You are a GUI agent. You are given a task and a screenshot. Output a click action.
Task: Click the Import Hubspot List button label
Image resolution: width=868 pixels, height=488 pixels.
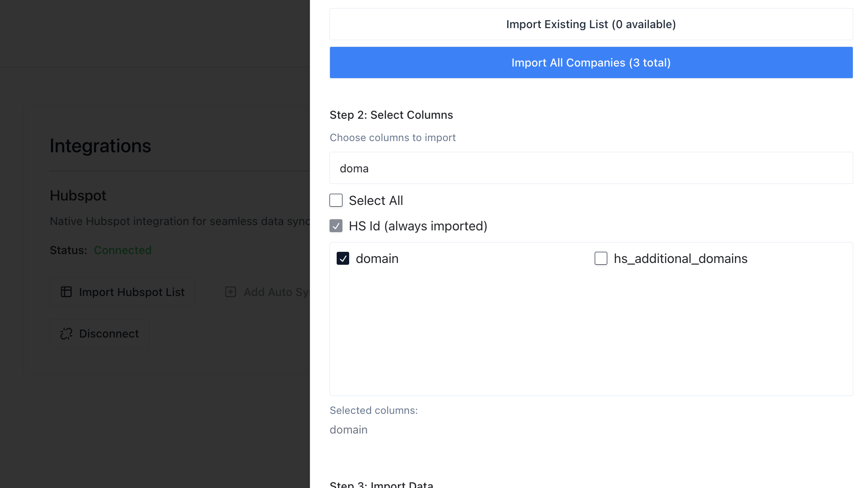132,292
